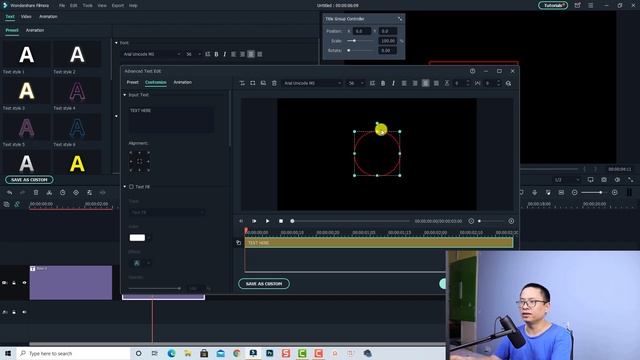
Task: Toggle bold in the main Text panel
Action: click(x=216, y=54)
